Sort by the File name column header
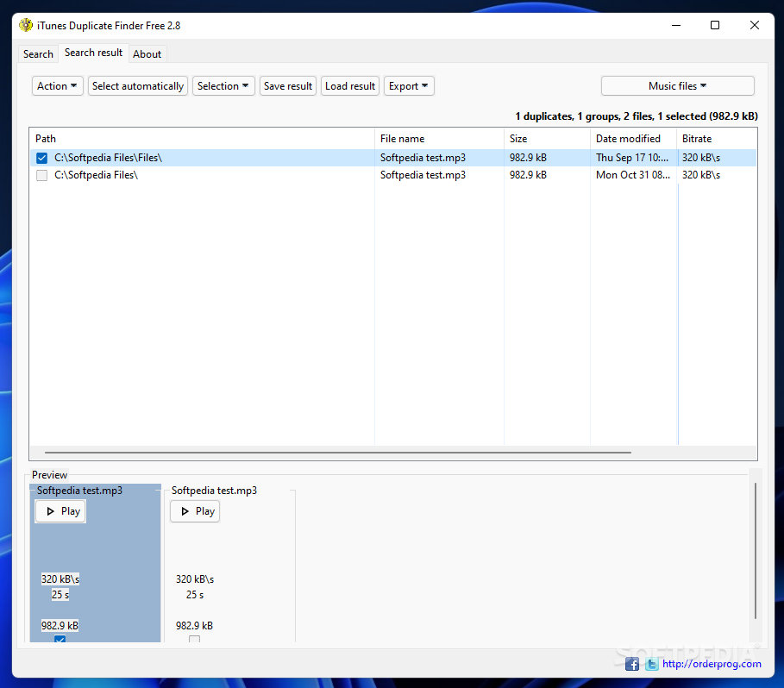 tap(439, 139)
